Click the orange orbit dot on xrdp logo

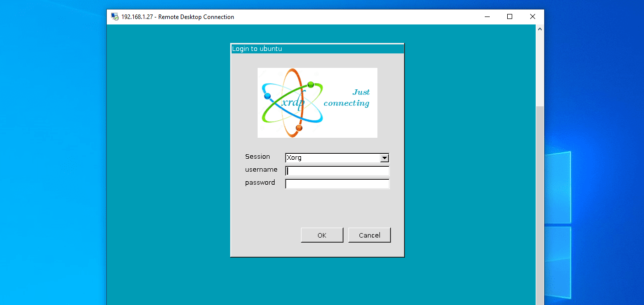click(299, 127)
